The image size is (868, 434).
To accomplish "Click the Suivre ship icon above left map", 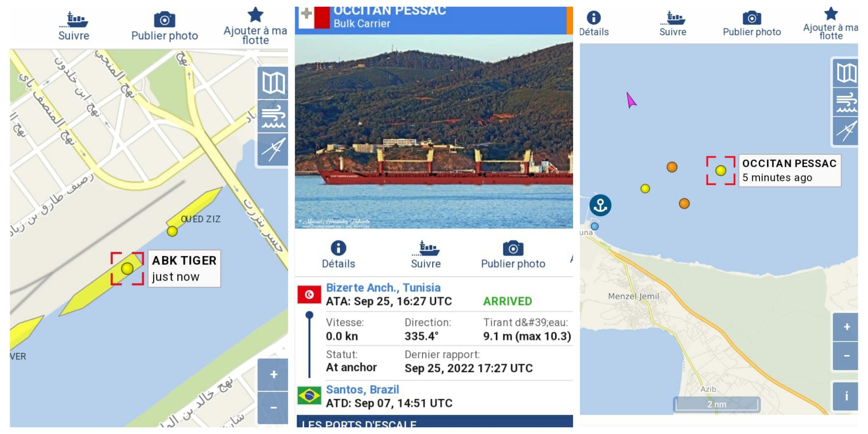I will coord(74,26).
